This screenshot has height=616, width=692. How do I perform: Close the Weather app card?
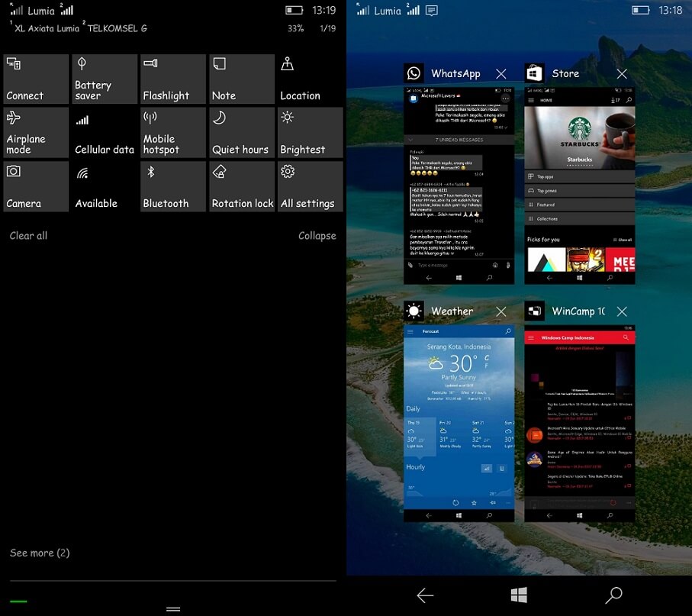click(501, 311)
